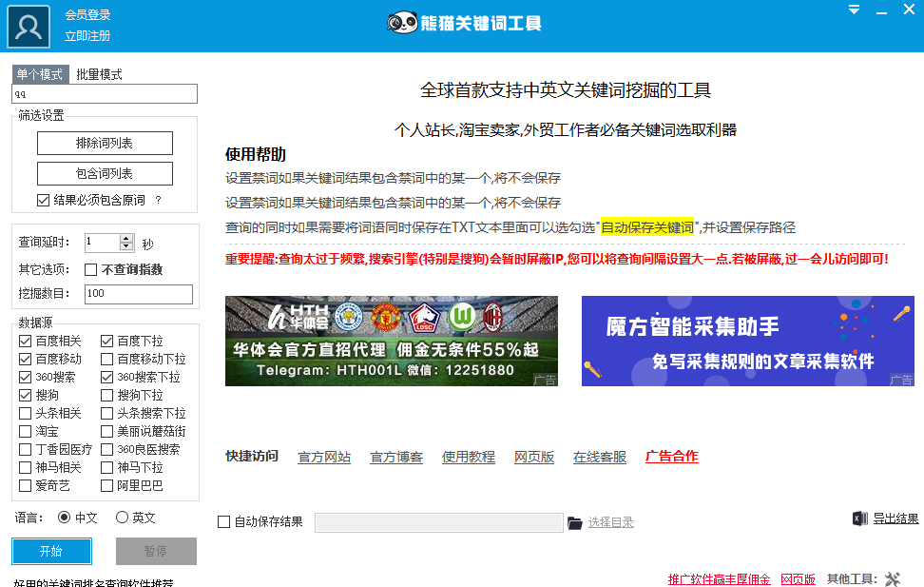
Task: Open 推广软件赢丰厚佣金 link
Action: coord(719,579)
